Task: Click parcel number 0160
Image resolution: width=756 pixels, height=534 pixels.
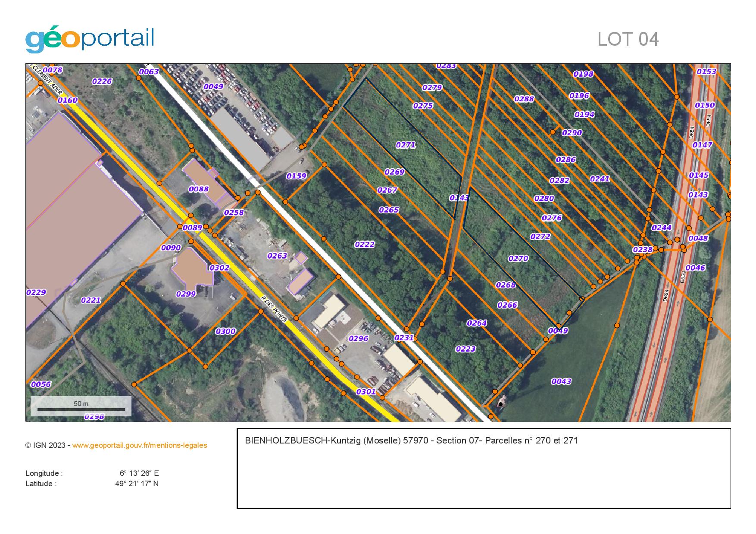Action: 68,100
